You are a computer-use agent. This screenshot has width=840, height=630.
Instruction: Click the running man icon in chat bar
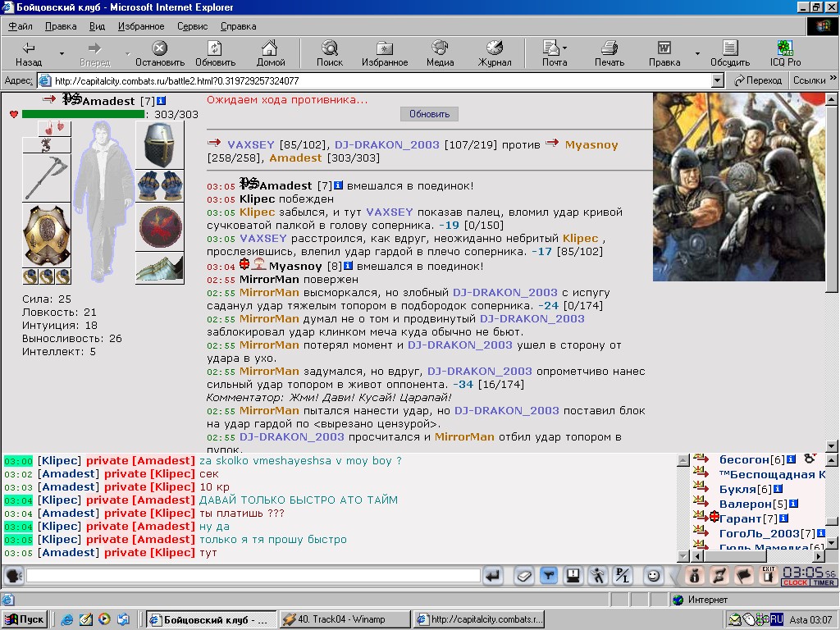click(x=597, y=577)
